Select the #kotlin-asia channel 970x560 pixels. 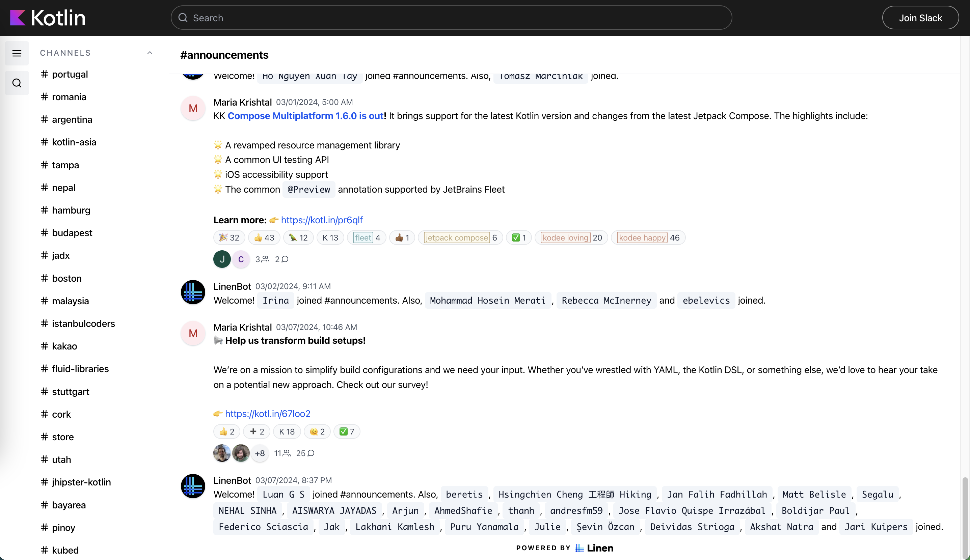pyautogui.click(x=74, y=142)
